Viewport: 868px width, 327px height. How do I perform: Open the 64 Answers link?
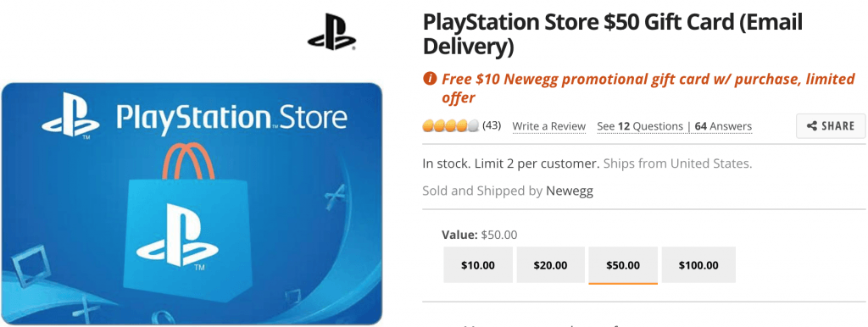click(723, 127)
